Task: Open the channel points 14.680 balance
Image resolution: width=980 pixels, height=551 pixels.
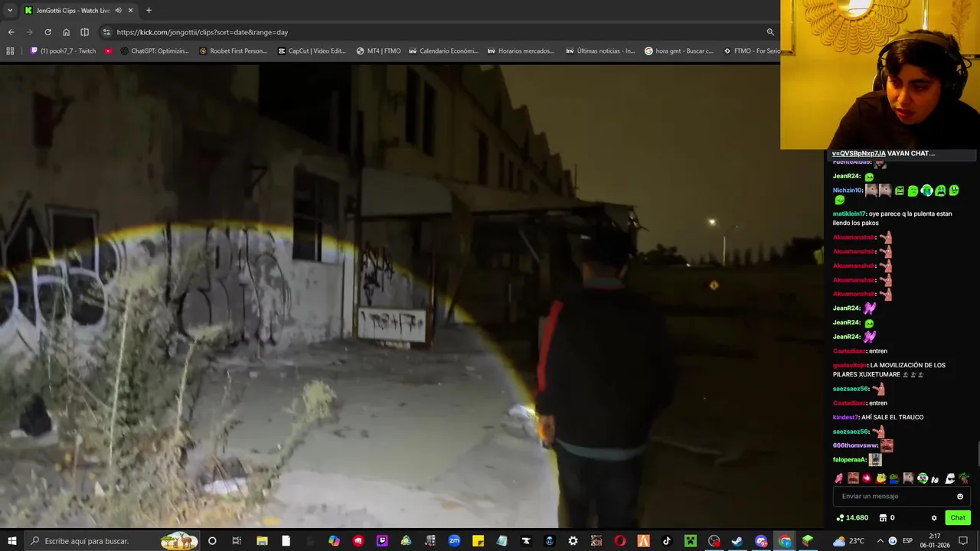Action: pos(852,517)
